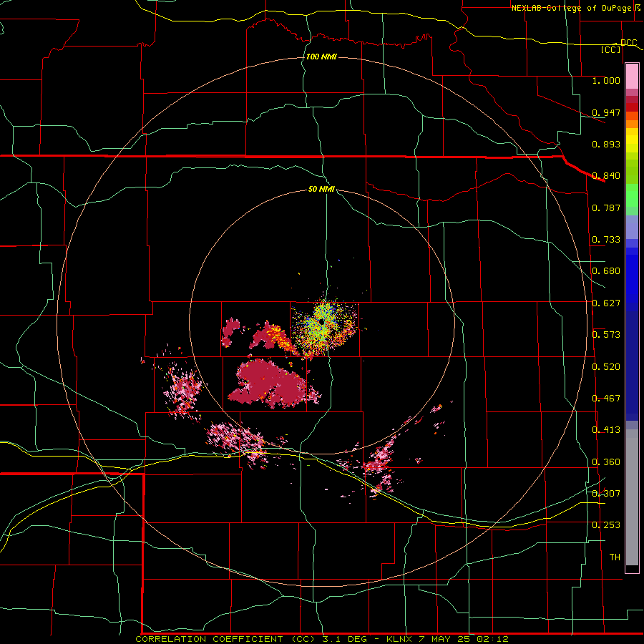This screenshot has width=644, height=644.
Task: Click the 0.253 legend value
Action: point(606,525)
